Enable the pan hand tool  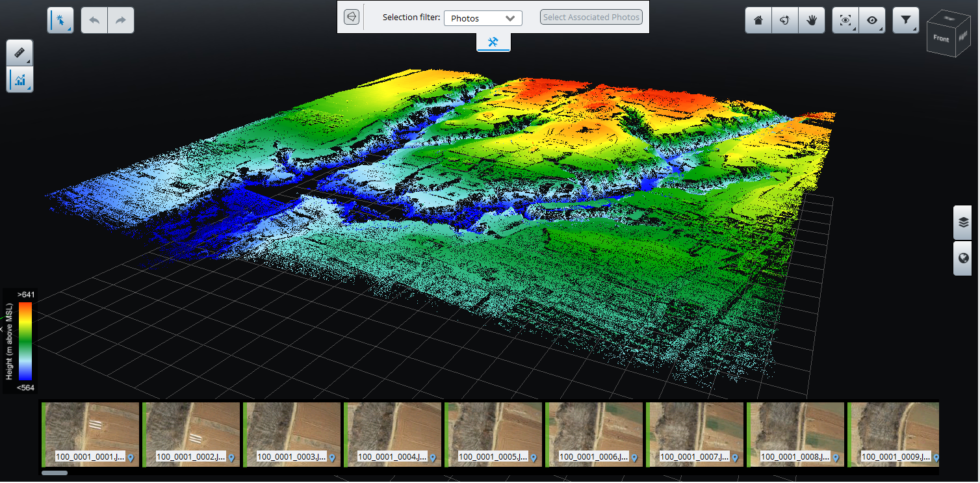[811, 20]
